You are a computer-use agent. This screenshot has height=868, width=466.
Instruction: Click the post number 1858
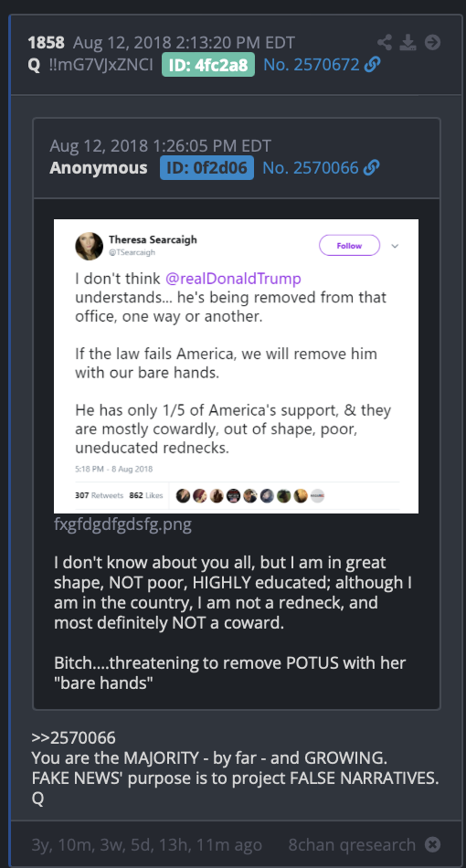pyautogui.click(x=47, y=43)
